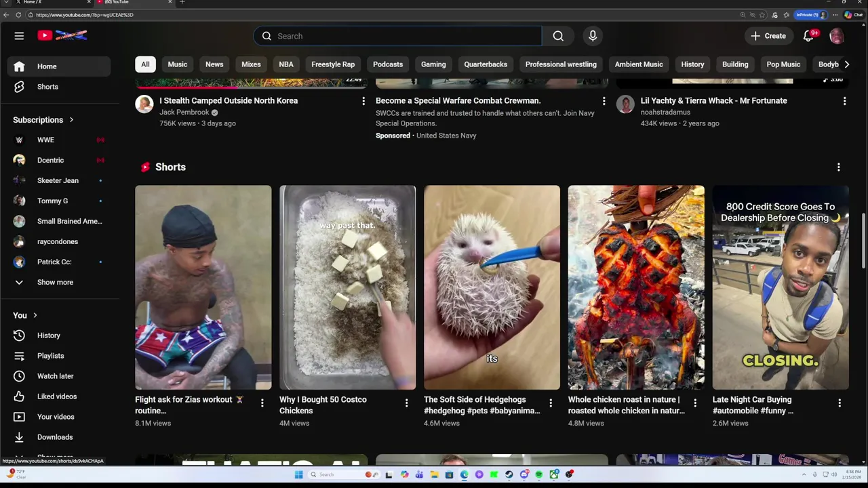Select the Pop Music chip
The height and width of the screenshot is (488, 868).
pyautogui.click(x=783, y=64)
